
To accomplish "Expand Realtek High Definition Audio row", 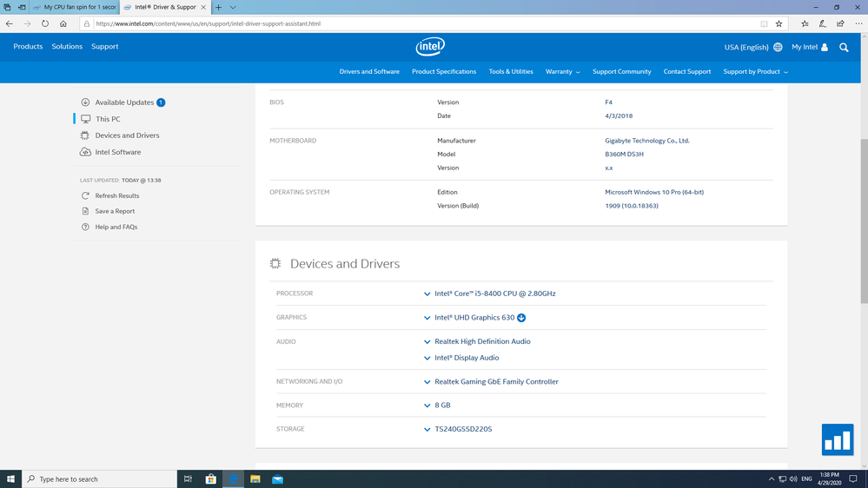I will pyautogui.click(x=427, y=342).
